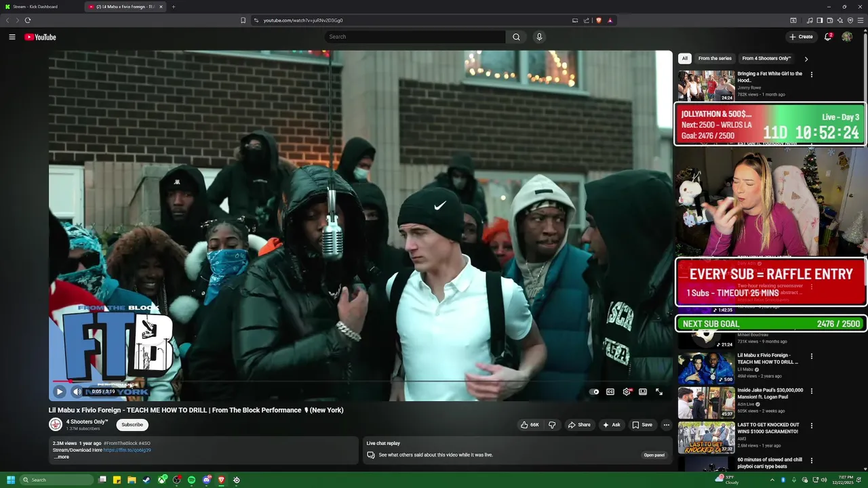Expand description with ...more
Screen dimensions: 868x488
click(x=61, y=457)
